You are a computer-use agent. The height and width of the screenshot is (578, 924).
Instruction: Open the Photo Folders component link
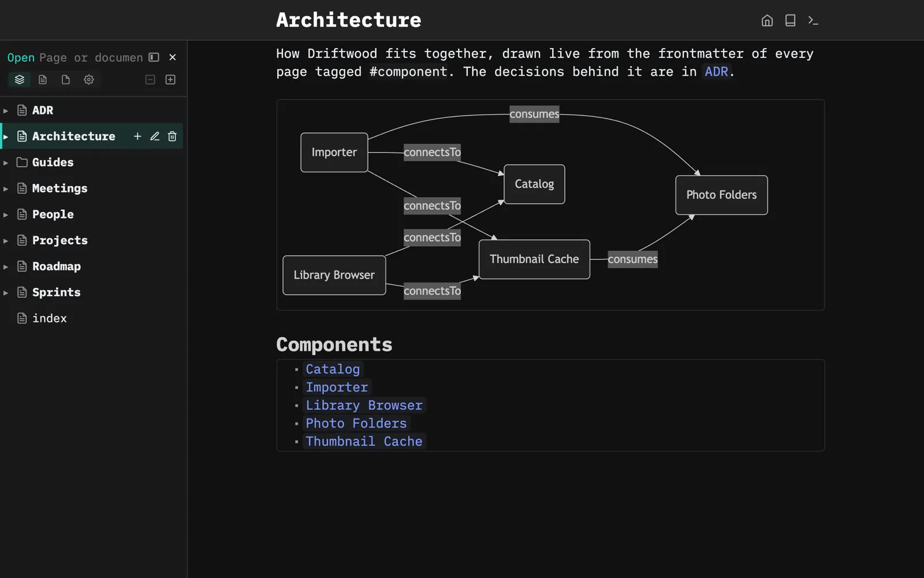click(x=356, y=423)
